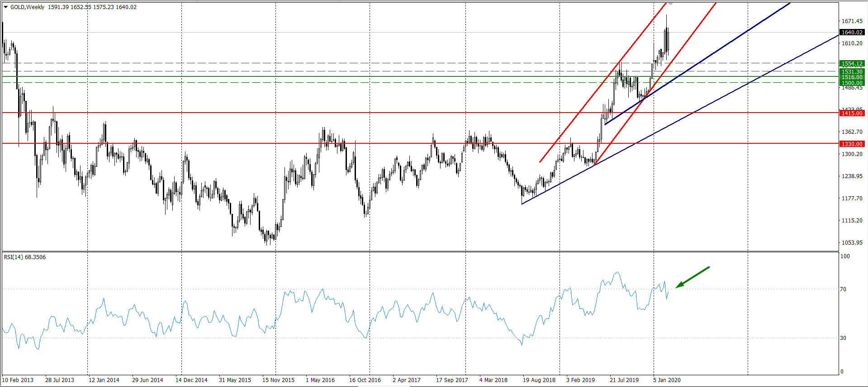The image size is (868, 387).
Task: Click the green 1531.30 price level tag
Action: 852,71
